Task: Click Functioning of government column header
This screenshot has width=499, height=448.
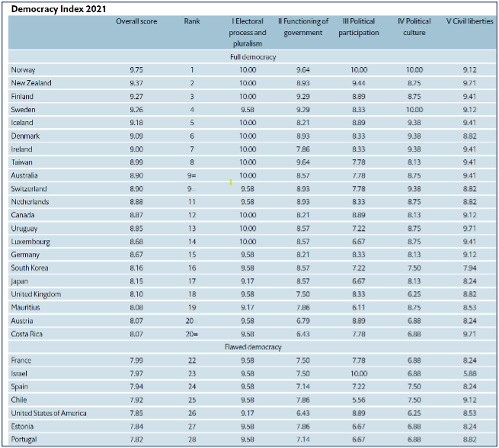Action: (303, 27)
